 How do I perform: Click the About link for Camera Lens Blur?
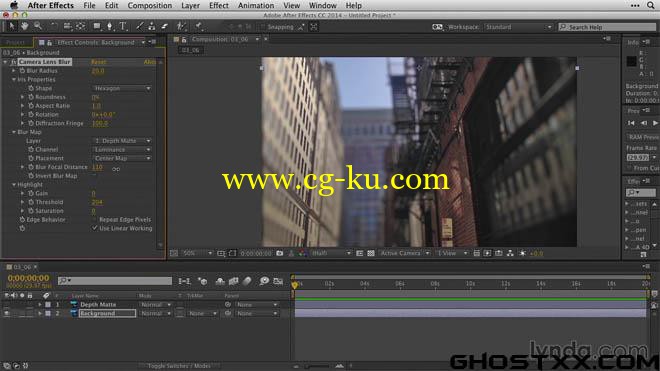pyautogui.click(x=150, y=62)
